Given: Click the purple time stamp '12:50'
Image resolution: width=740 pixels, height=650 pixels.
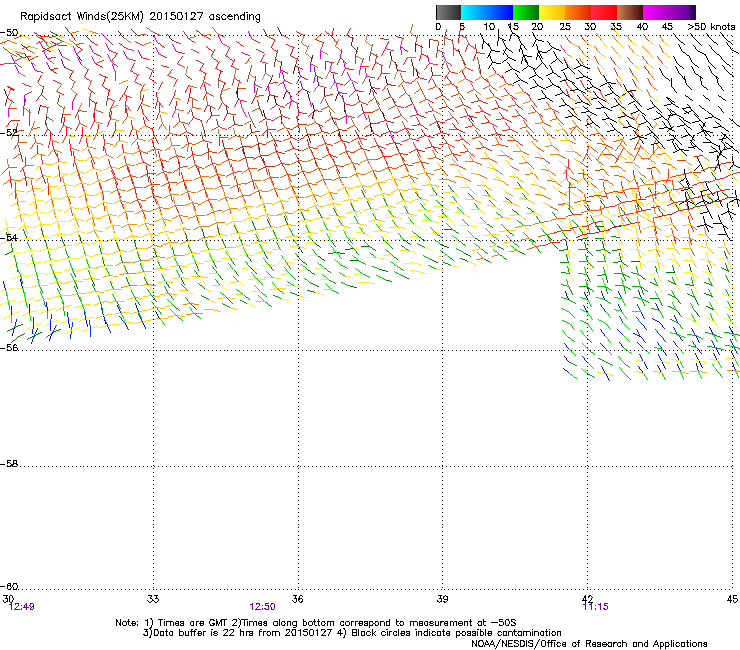Looking at the screenshot, I should pyautogui.click(x=262, y=607).
